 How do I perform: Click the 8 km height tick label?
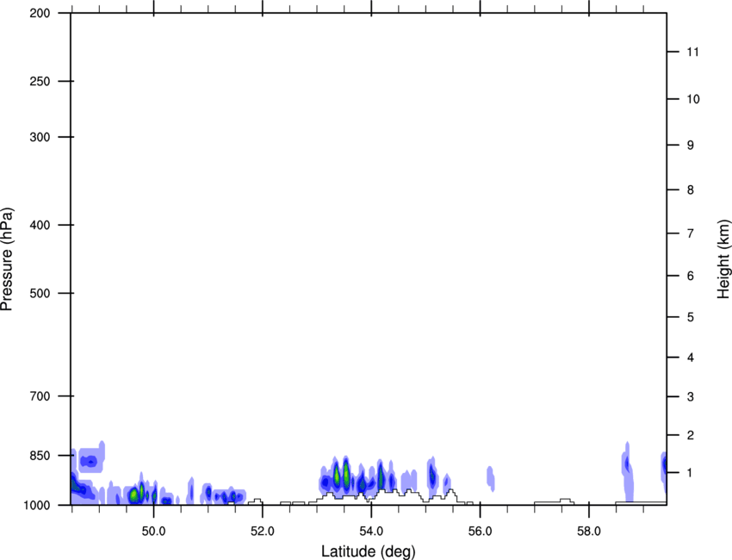coord(690,190)
